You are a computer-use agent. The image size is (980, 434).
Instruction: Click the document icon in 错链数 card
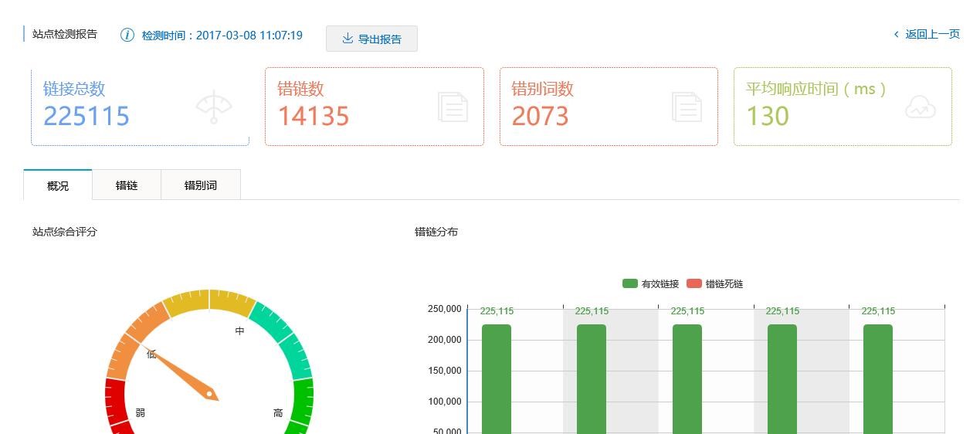pos(453,107)
